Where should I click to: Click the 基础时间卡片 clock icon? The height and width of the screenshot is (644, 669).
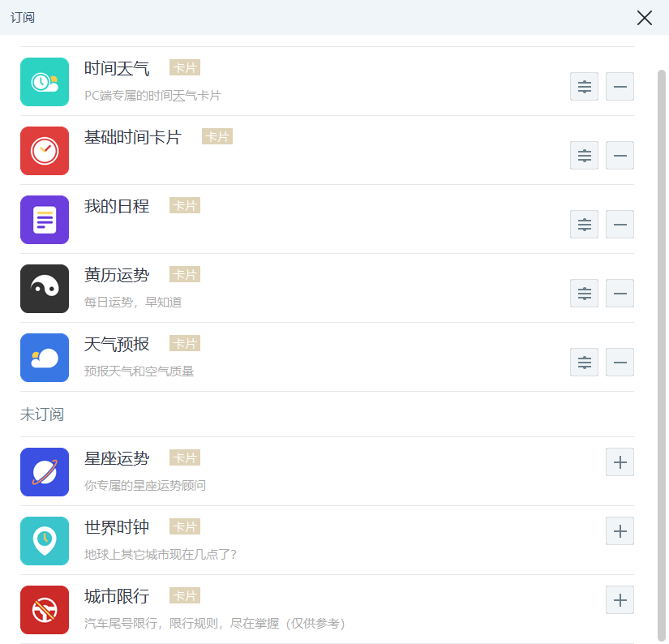point(45,151)
